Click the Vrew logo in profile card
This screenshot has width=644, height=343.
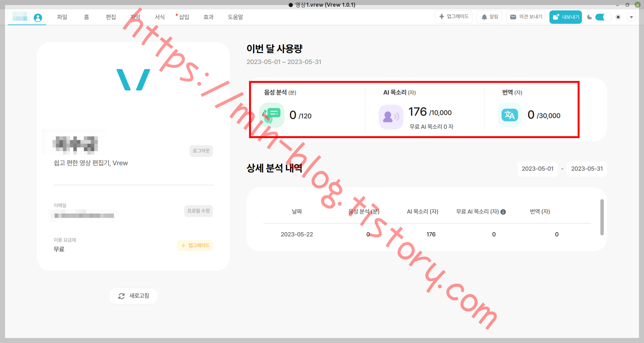133,80
